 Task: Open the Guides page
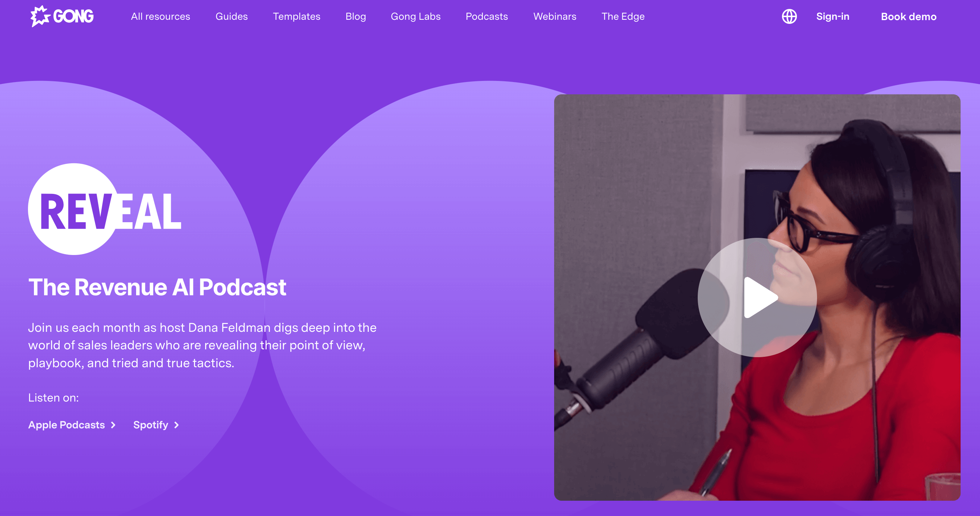tap(231, 16)
